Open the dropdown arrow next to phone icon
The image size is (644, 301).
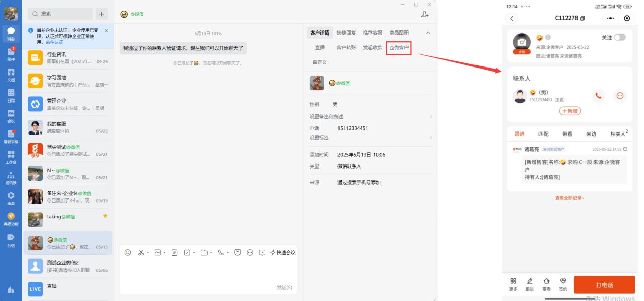point(228,253)
